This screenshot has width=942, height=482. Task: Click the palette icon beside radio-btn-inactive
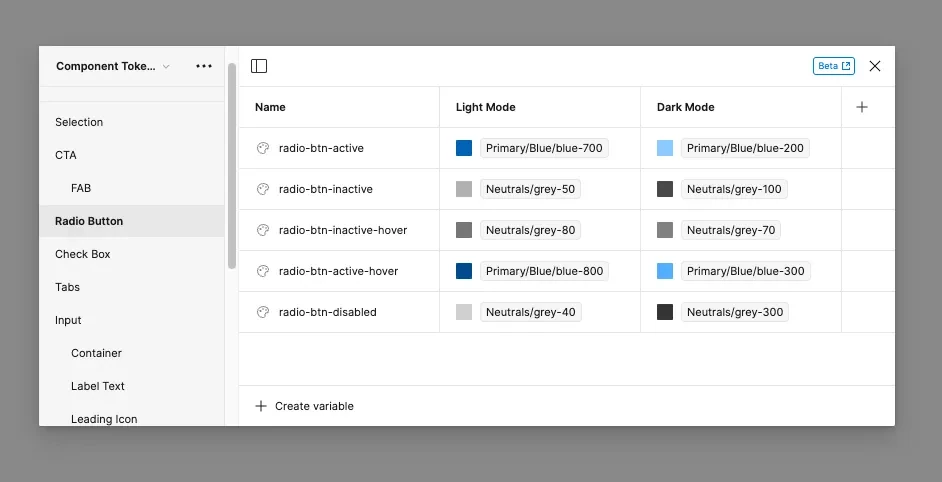(x=263, y=189)
